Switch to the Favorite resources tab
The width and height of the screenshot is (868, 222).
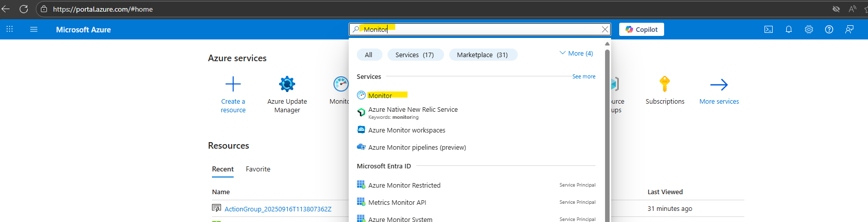(x=258, y=169)
